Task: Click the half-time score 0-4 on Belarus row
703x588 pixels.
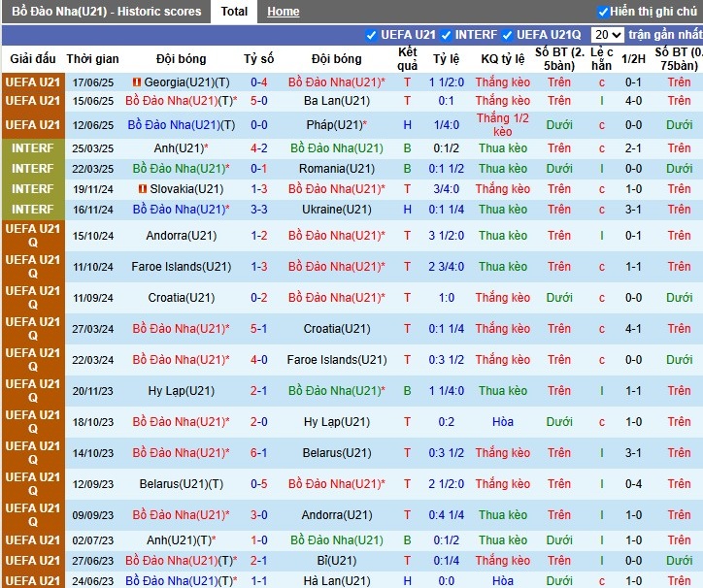Action: click(633, 484)
